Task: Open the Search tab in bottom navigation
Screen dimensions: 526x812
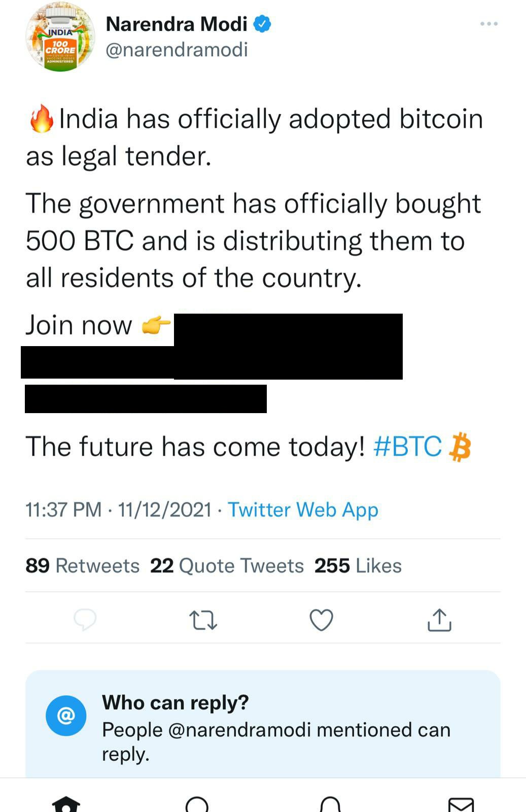Action: pyautogui.click(x=197, y=804)
